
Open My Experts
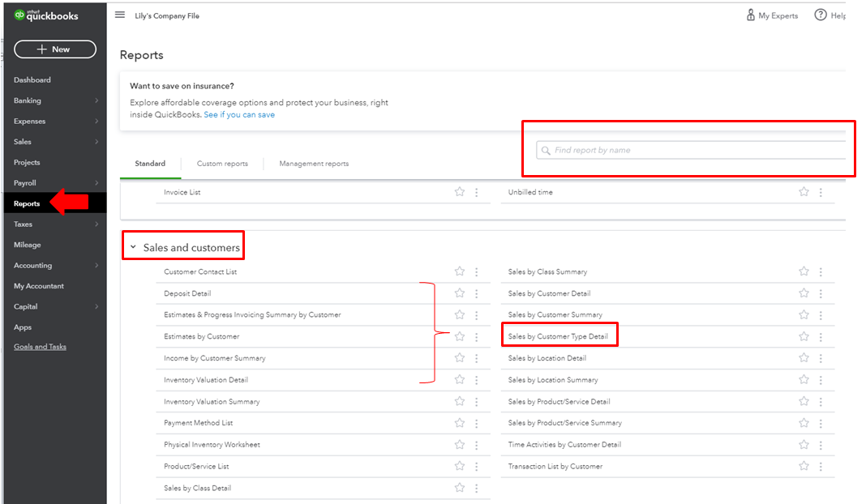point(770,15)
